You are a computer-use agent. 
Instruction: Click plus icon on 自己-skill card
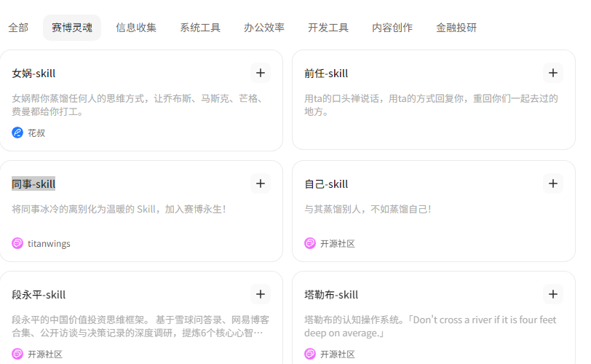553,183
